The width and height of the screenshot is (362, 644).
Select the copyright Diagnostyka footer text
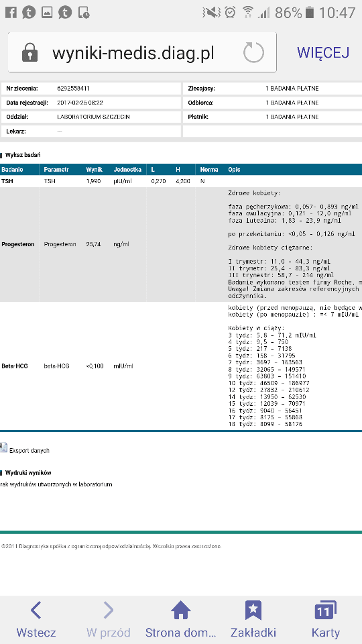(111, 547)
